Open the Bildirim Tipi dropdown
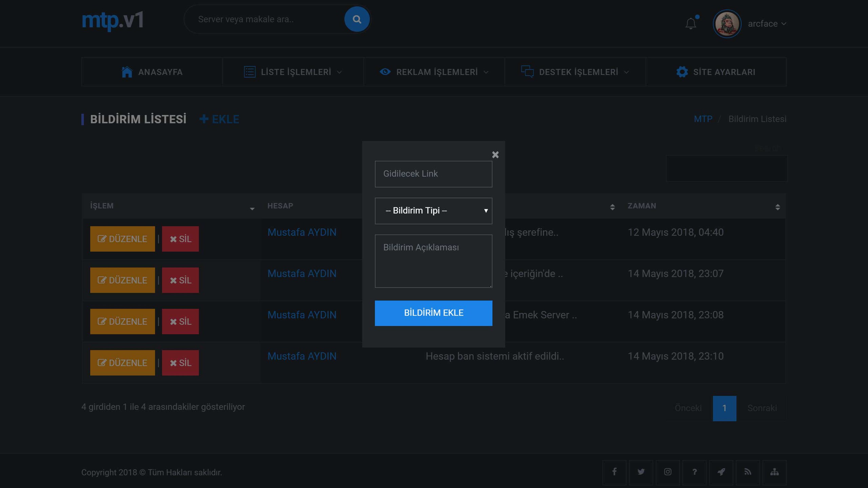 [433, 211]
